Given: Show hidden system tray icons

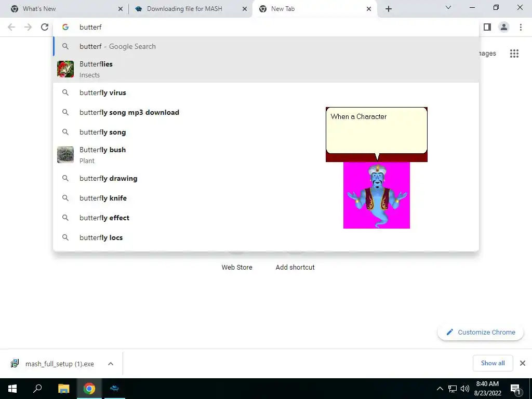Looking at the screenshot, I should click(x=440, y=389).
